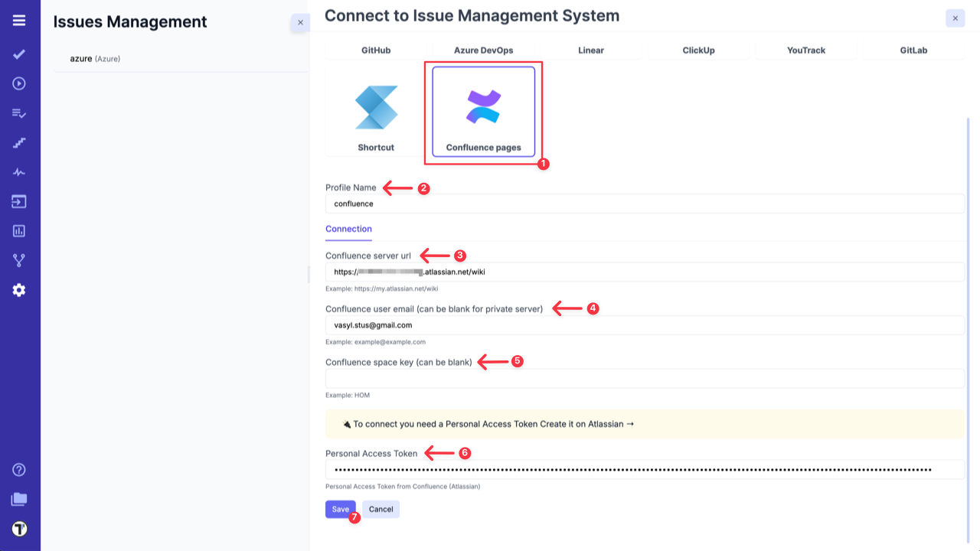Open analytics via the bar chart icon

pyautogui.click(x=19, y=230)
